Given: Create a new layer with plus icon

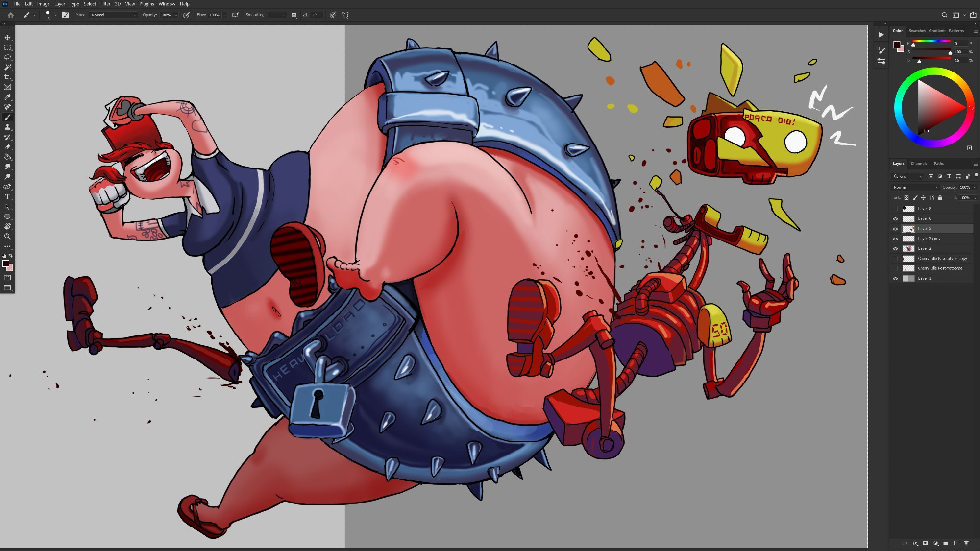Looking at the screenshot, I should [956, 543].
